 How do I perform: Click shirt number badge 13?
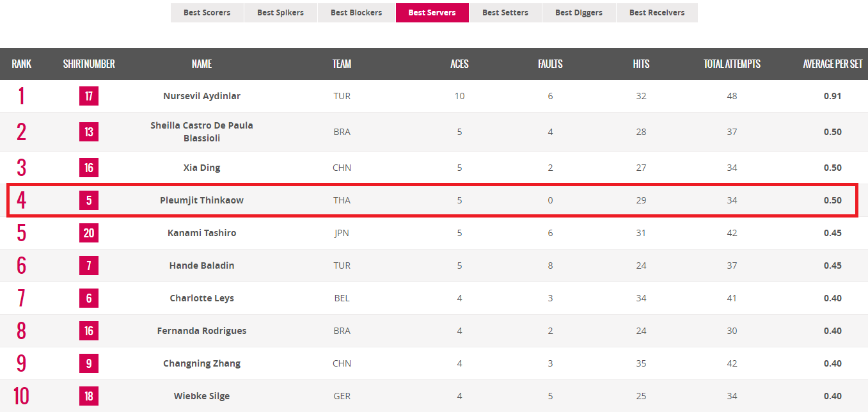tap(89, 132)
